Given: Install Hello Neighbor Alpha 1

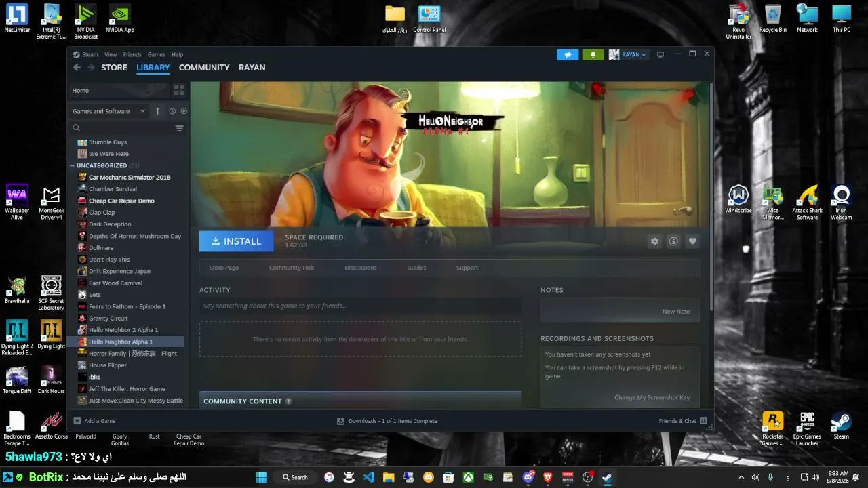Looking at the screenshot, I should (x=236, y=241).
